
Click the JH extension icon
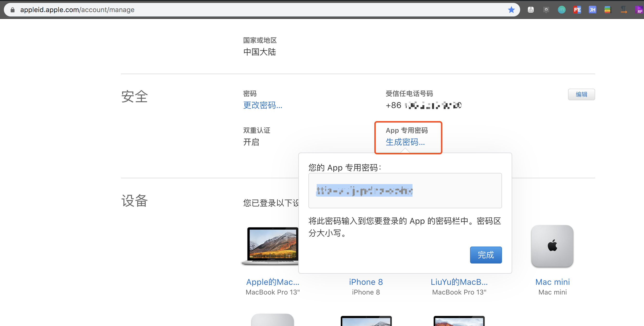[x=592, y=10]
